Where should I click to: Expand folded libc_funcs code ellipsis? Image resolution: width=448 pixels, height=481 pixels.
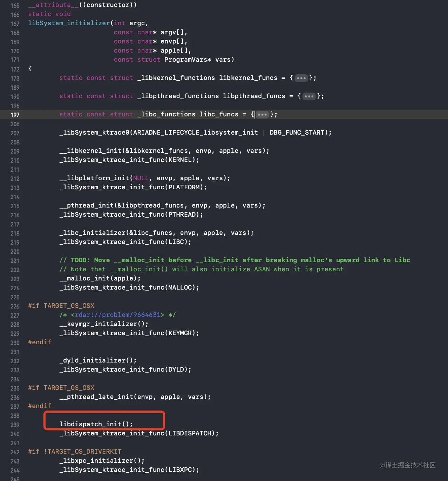[x=262, y=114]
